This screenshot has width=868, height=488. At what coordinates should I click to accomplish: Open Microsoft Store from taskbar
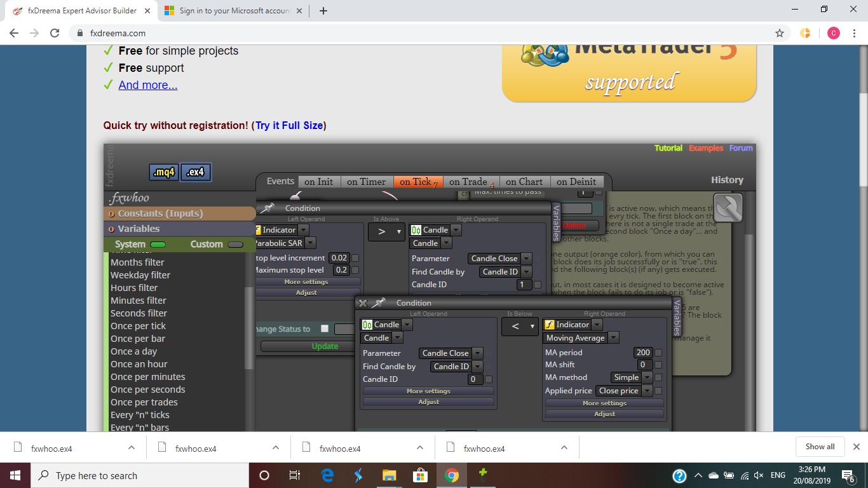coord(421,475)
